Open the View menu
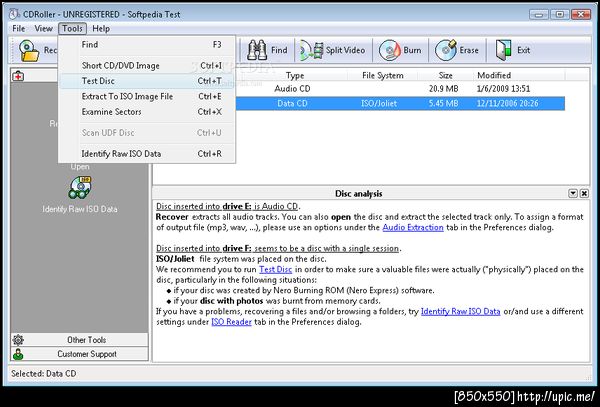This screenshot has height=407, width=600. [43, 29]
